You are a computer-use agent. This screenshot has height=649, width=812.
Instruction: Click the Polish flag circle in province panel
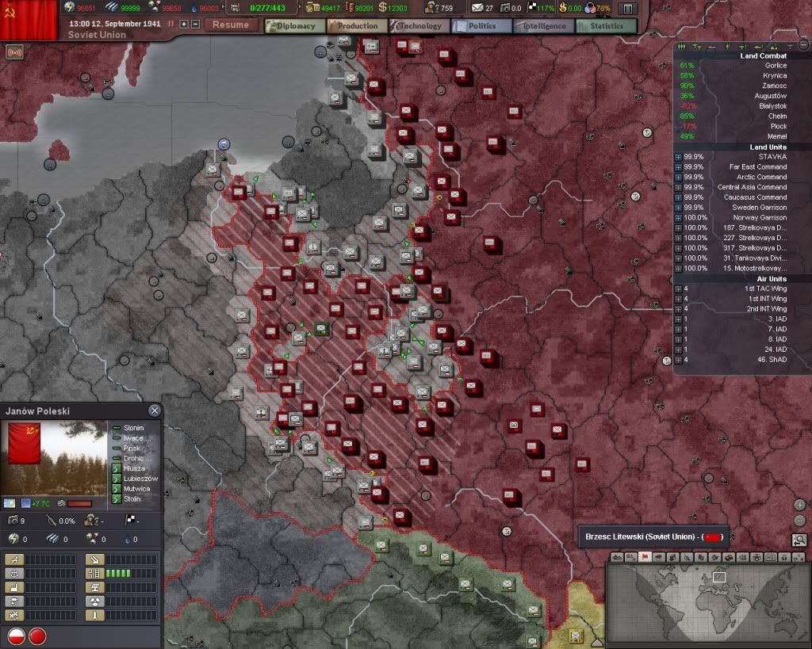tap(16, 636)
